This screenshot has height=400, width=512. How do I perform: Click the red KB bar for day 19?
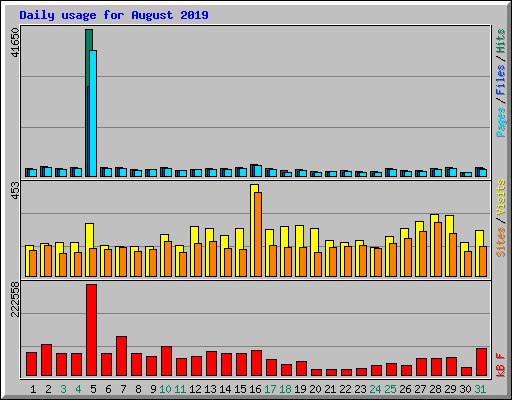[301, 369]
